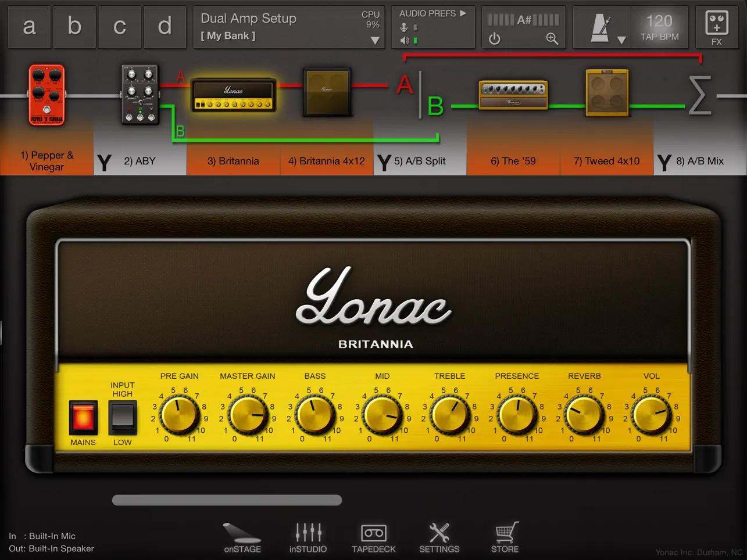The image size is (747, 560).
Task: Toggle Y routing on A/B Mix slot
Action: [664, 163]
